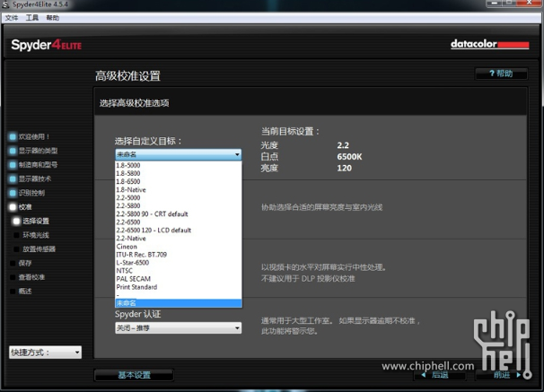Image resolution: width=544 pixels, height=392 pixels.
Task: Select 2.2-5000 from the target list
Action: [179, 197]
